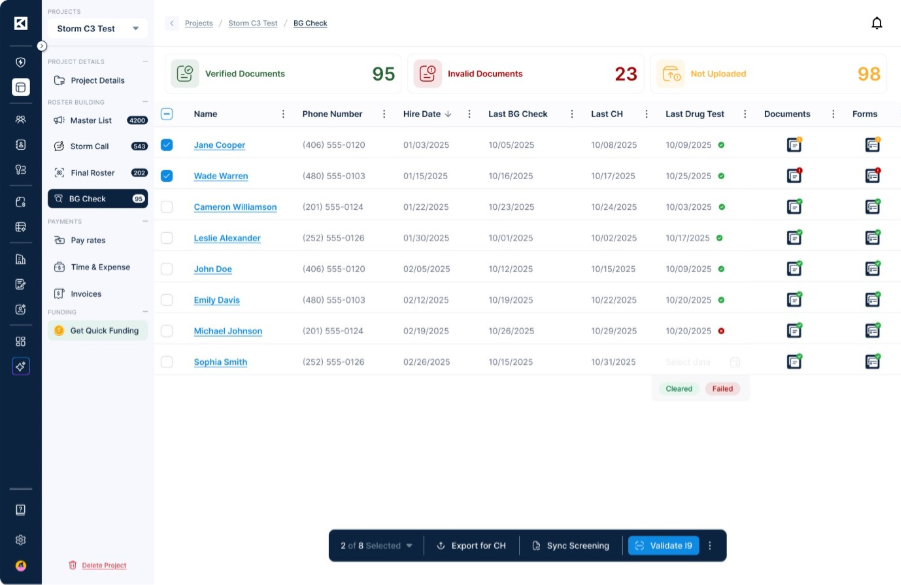The height and width of the screenshot is (585, 901).
Task: Click the select-all header checkbox
Action: tap(167, 114)
